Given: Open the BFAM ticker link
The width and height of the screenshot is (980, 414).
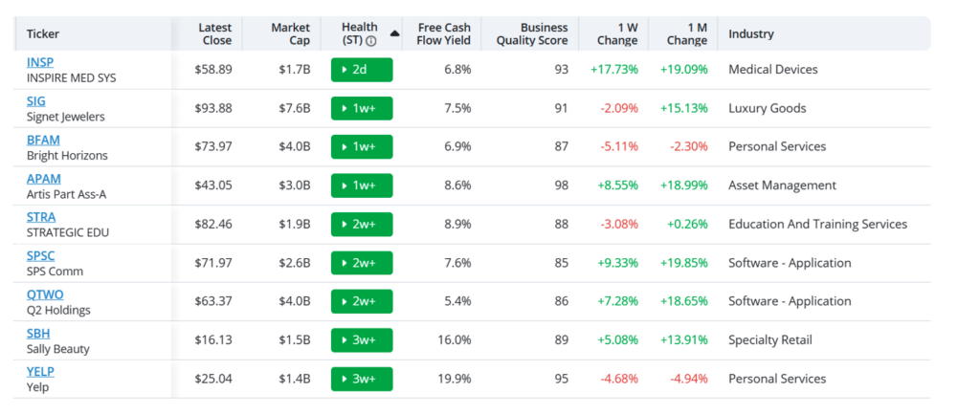Looking at the screenshot, I should pos(43,140).
